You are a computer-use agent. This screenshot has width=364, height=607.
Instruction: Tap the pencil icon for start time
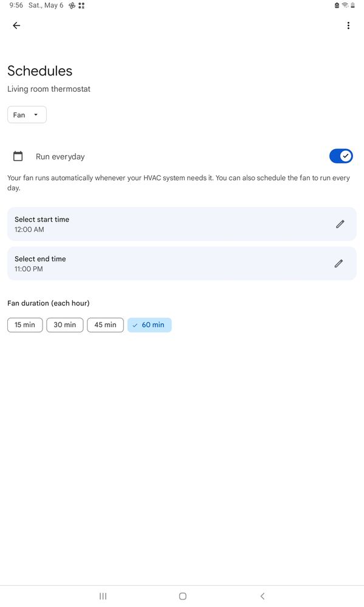[x=340, y=224]
